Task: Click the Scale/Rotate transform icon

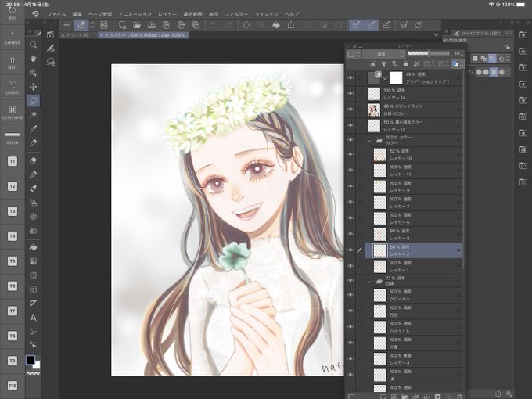Action: coord(291,25)
